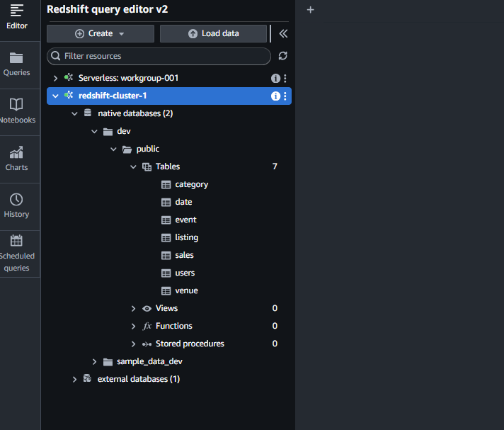Click the native databases stack icon
Image resolution: width=504 pixels, height=430 pixels.
(x=88, y=113)
